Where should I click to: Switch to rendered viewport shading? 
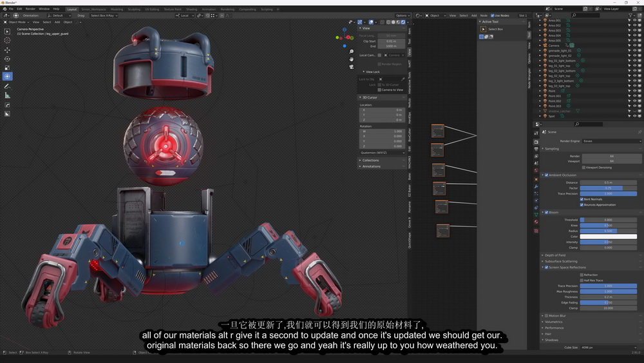pyautogui.click(x=403, y=22)
